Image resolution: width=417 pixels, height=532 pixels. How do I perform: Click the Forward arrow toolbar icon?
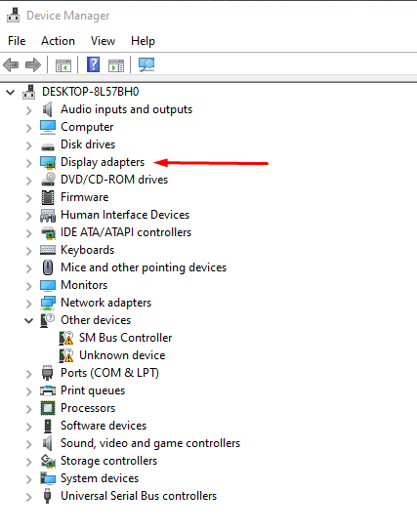[x=33, y=64]
